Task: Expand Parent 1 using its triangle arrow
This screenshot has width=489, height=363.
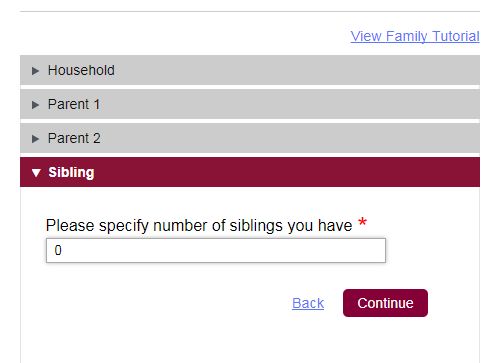Action: (35, 105)
